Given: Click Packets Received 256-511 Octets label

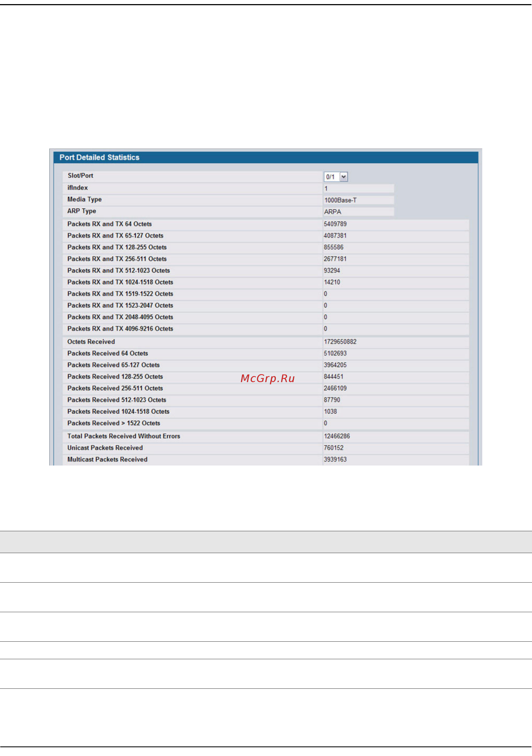Looking at the screenshot, I should point(115,388).
